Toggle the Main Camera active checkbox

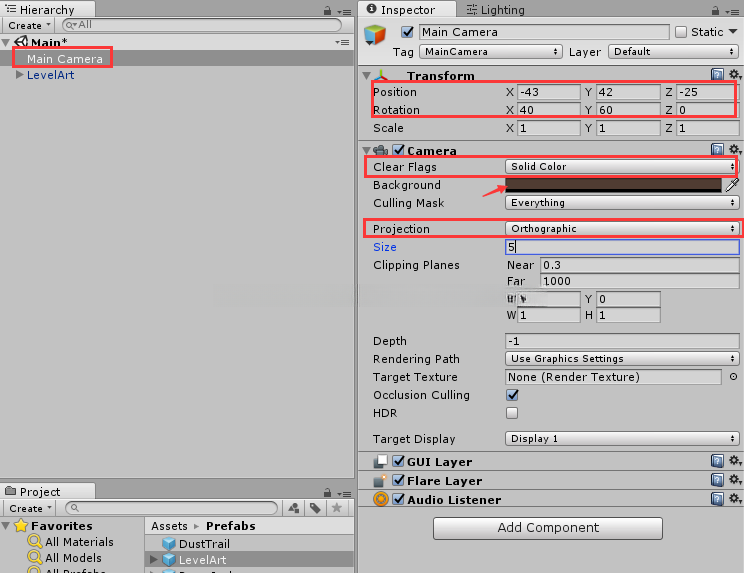(407, 32)
